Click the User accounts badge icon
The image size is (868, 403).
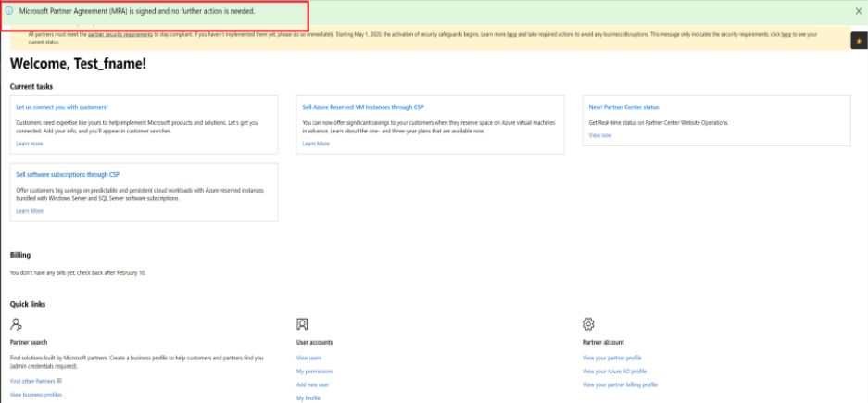tap(302, 324)
